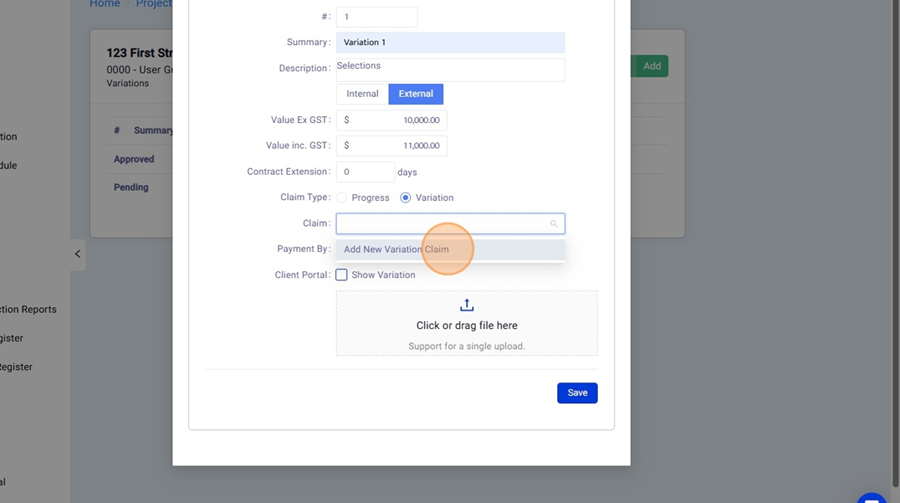Screen dimensions: 900x503
Task: Focus the Value Ex GST amount field
Action: [x=392, y=120]
